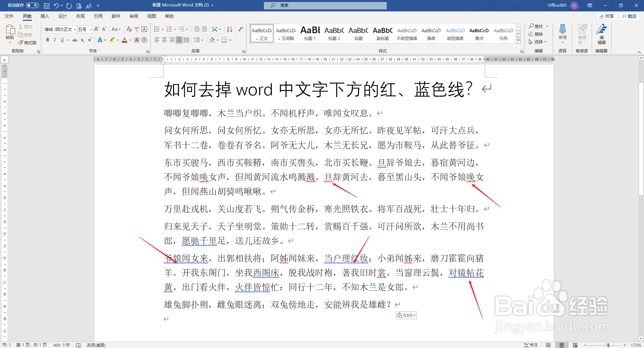Apply strikethrough formatting to text
Viewport: 644px width, 348px height.
(74, 40)
